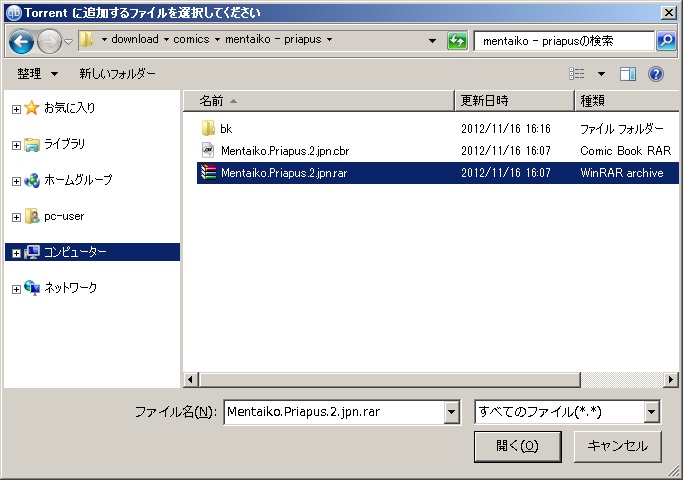
Task: Sort by the 更新日時 column header
Action: click(x=485, y=101)
